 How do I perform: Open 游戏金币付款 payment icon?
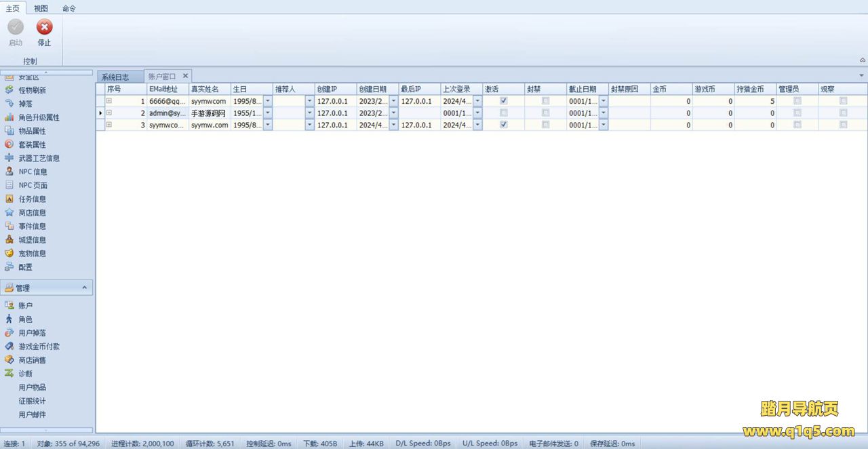9,346
